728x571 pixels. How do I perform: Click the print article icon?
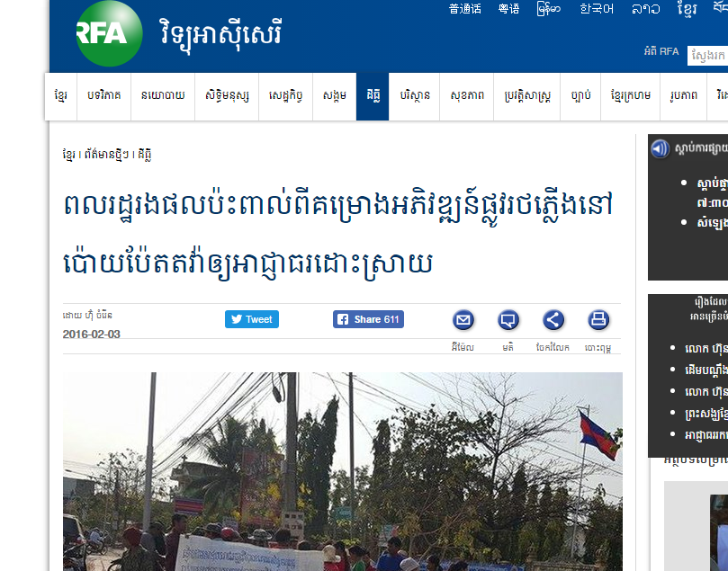(x=598, y=320)
